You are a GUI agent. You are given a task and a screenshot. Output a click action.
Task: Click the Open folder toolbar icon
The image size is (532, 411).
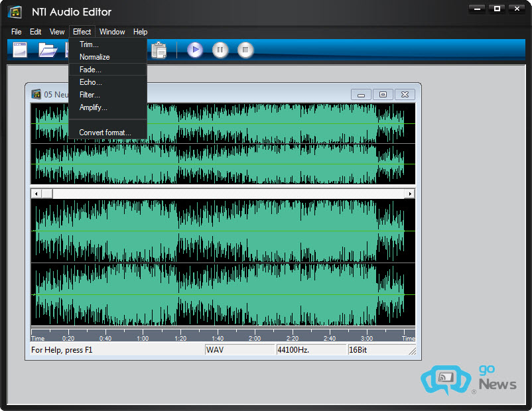coord(47,50)
